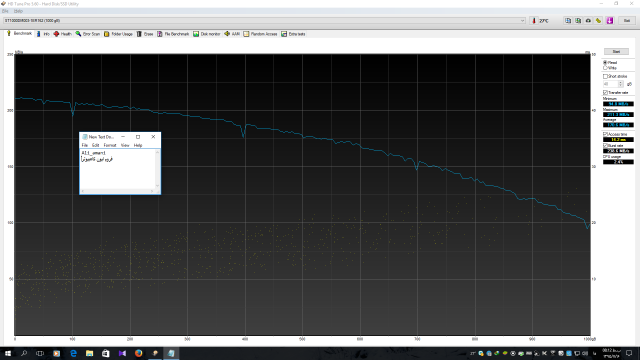Open Visual Studio from the taskbar
This screenshot has width=640, height=360.
point(122,353)
